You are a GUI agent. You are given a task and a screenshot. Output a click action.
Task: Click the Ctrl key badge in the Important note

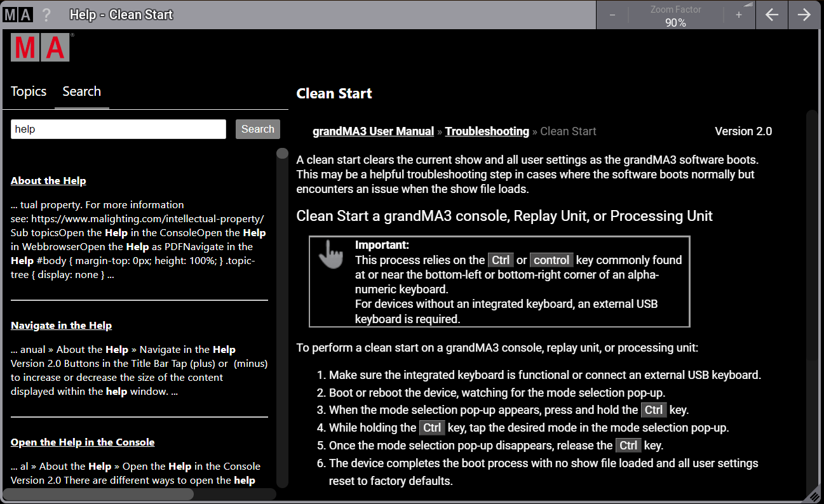(501, 260)
